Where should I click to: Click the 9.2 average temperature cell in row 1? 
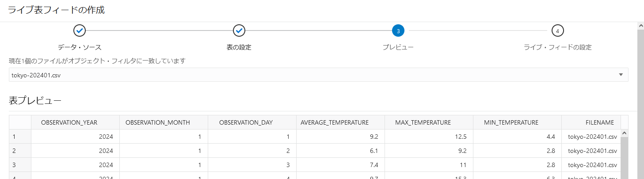point(340,137)
